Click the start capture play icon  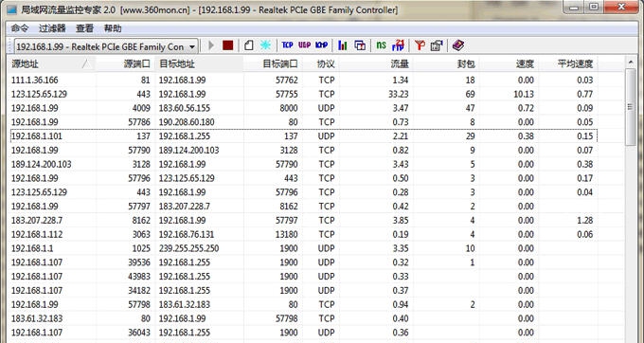pos(211,45)
